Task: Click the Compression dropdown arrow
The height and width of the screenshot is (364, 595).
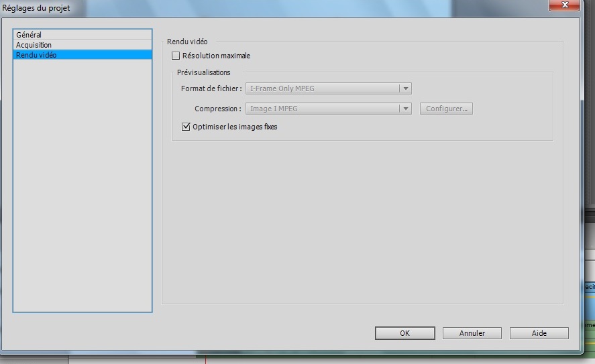Action: (x=406, y=109)
